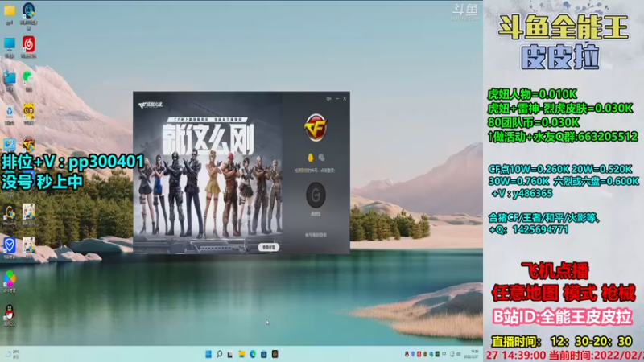Close the CrossFire launcher window
The image size is (644, 362).
[x=345, y=98]
